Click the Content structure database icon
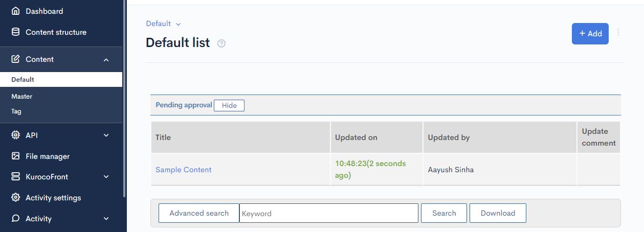This screenshot has height=232, width=644. pos(16,32)
